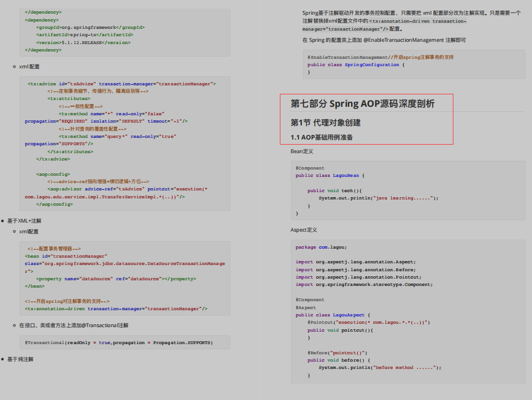Viewport: 532px width, 400px height.
Task: Click the subheading '第1节 代理对象创建'
Action: click(x=326, y=123)
